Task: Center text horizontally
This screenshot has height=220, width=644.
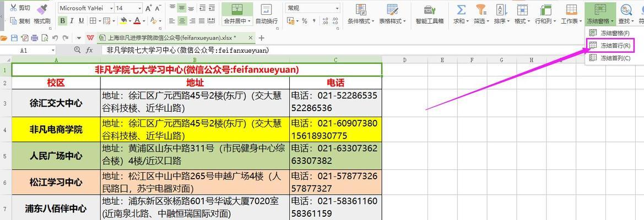Action: 182,20
